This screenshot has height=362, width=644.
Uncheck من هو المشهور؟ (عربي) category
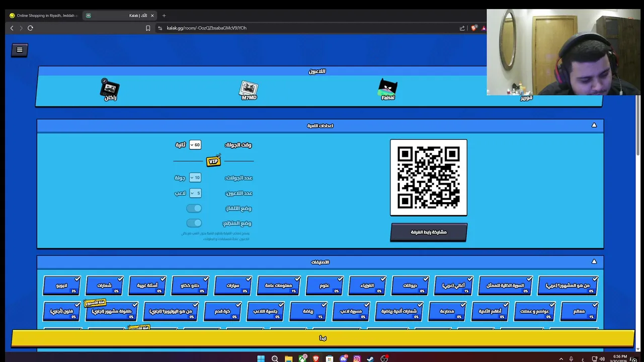(x=568, y=286)
